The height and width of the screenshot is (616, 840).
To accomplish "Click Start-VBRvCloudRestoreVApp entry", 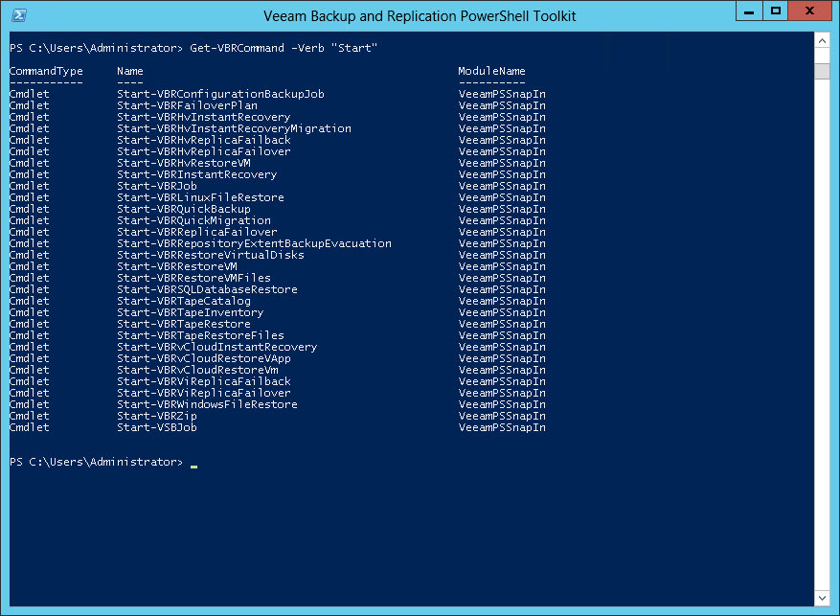I will coord(204,359).
